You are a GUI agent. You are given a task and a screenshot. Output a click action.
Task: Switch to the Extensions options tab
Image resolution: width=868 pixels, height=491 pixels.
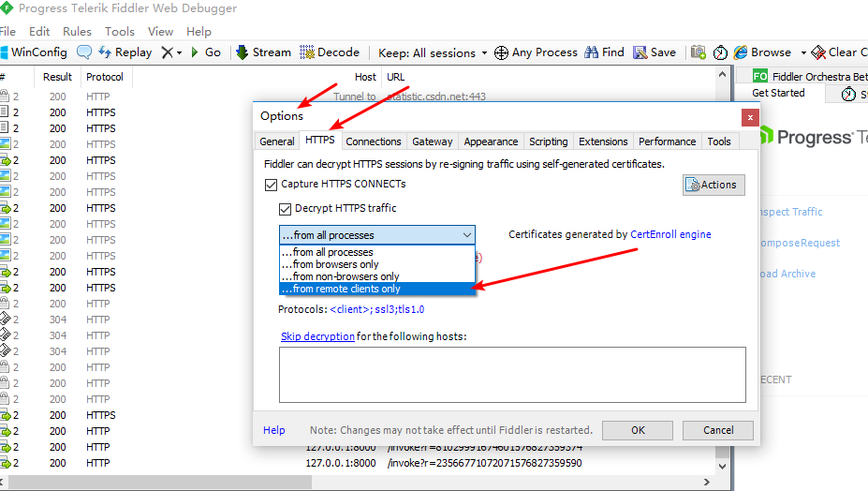[x=603, y=141]
